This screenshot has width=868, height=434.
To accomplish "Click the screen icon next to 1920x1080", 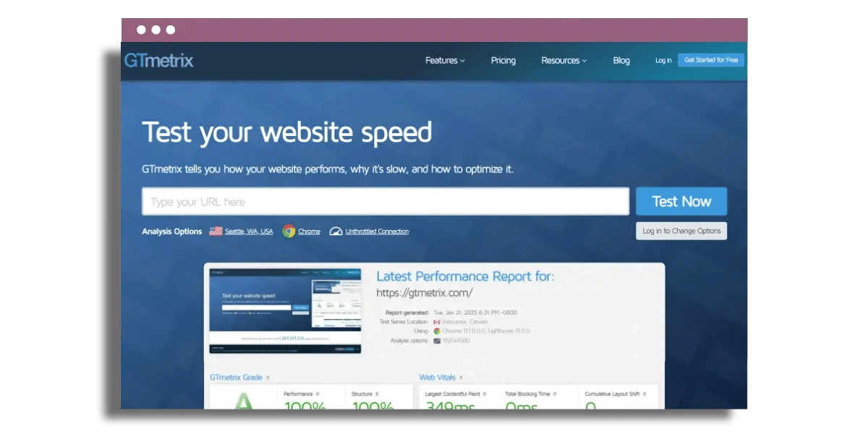I will 437,341.
